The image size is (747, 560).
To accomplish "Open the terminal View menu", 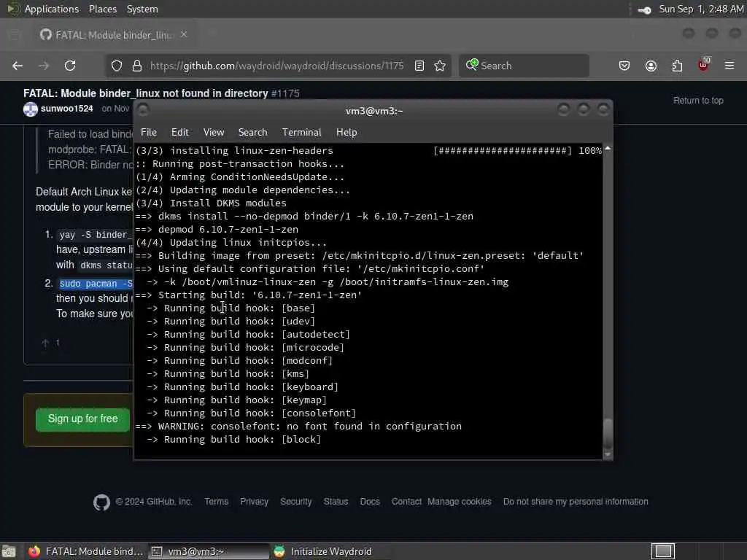I will [x=214, y=133].
